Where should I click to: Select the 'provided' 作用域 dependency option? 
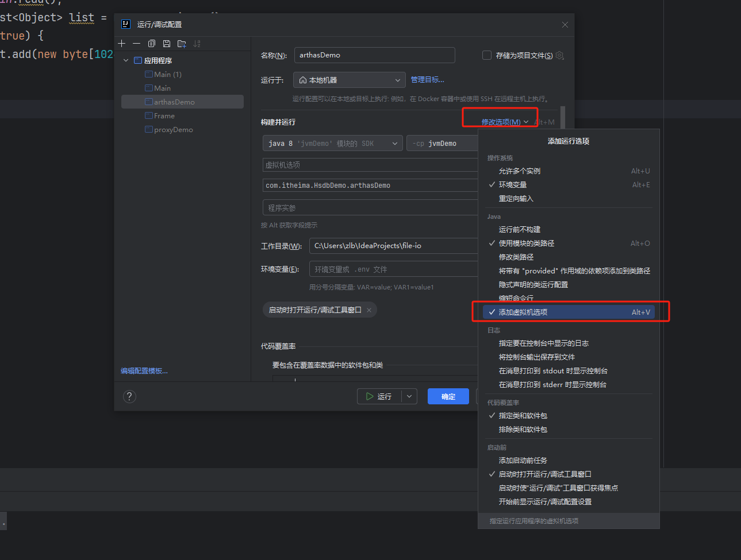569,271
